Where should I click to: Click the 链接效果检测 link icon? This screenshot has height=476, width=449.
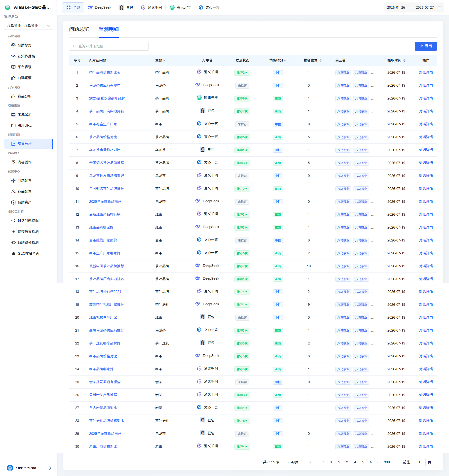click(x=13, y=232)
